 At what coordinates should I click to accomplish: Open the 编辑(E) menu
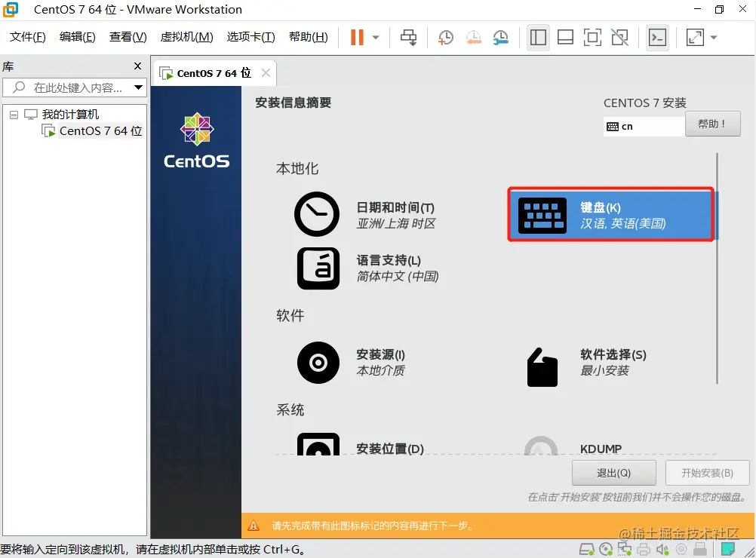point(77,37)
